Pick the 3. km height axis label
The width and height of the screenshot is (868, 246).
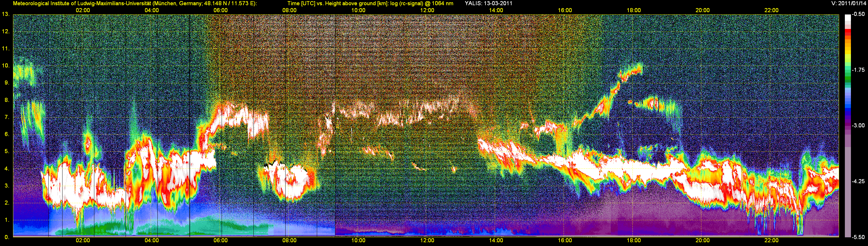(7, 186)
